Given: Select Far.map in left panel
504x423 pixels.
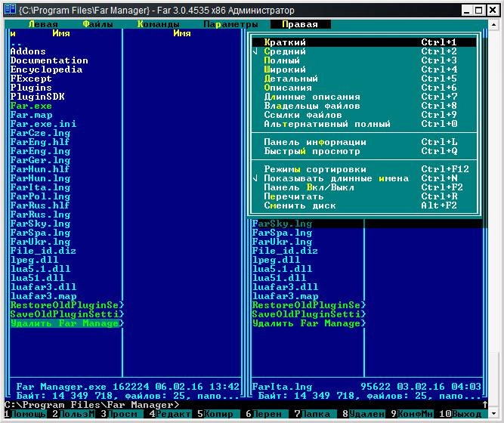Looking at the screenshot, I should click(31, 115).
